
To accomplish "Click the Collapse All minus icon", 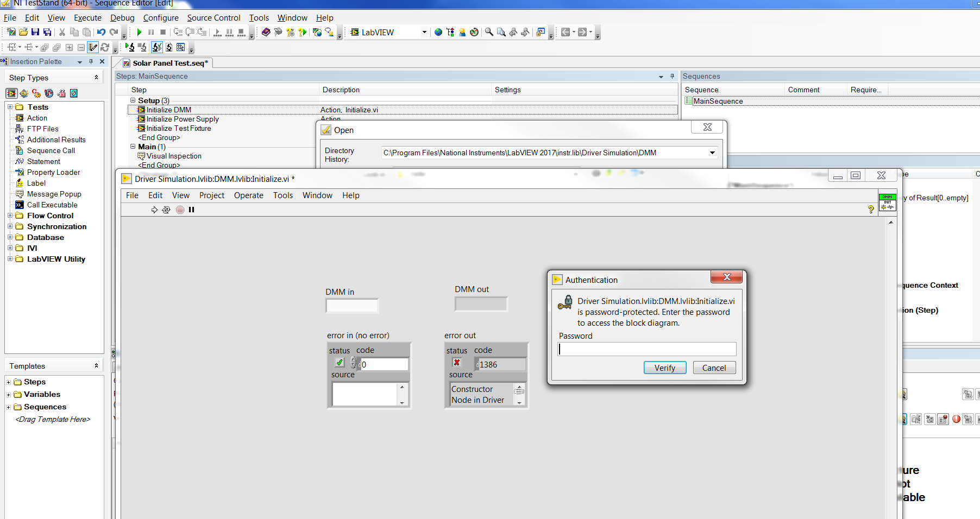I will coord(81,47).
